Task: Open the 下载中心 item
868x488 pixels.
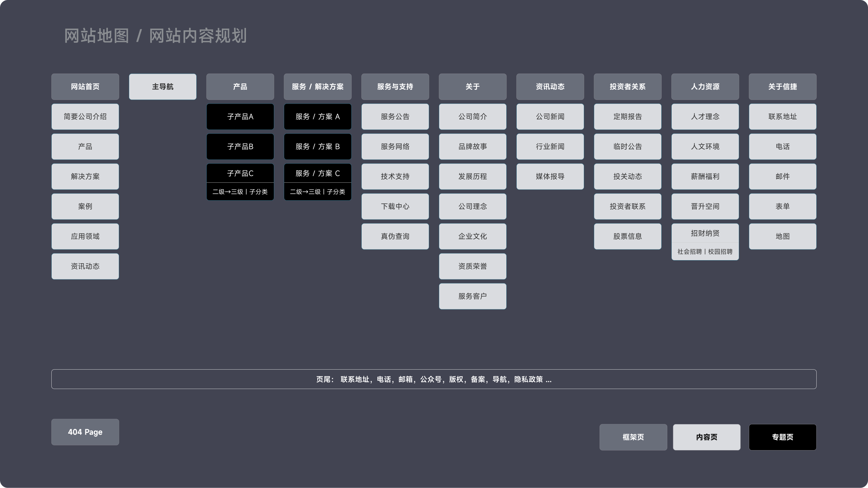Action: (x=395, y=206)
